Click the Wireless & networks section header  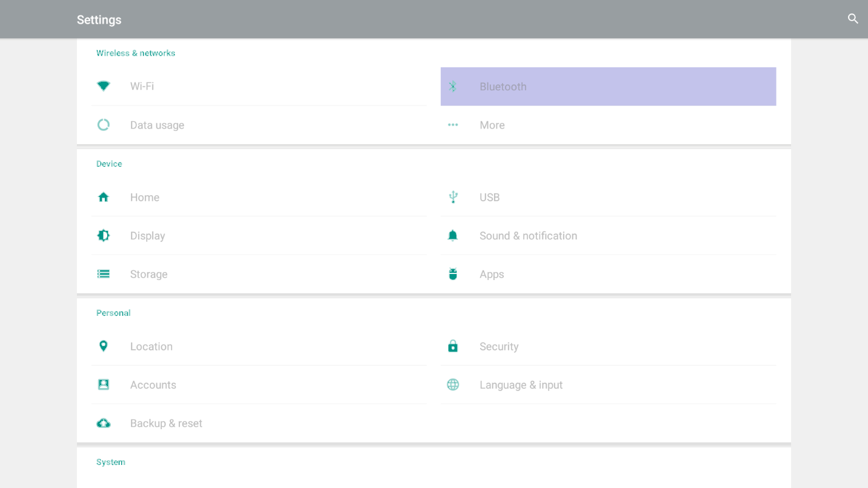pyautogui.click(x=136, y=53)
